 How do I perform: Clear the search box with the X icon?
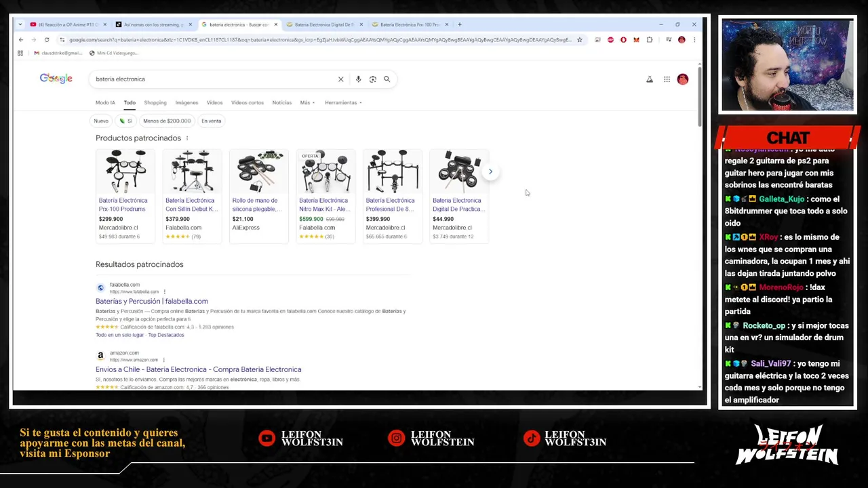pos(341,79)
